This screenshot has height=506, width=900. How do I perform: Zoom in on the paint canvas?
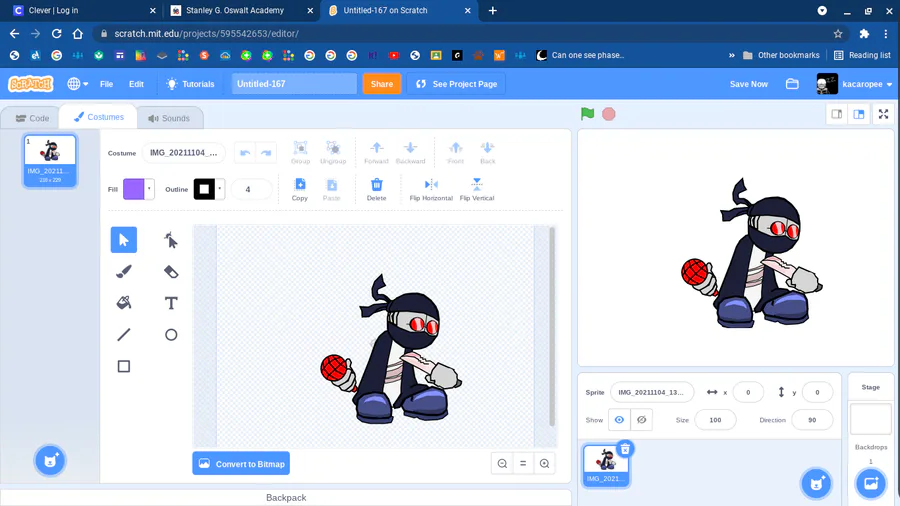tap(544, 464)
